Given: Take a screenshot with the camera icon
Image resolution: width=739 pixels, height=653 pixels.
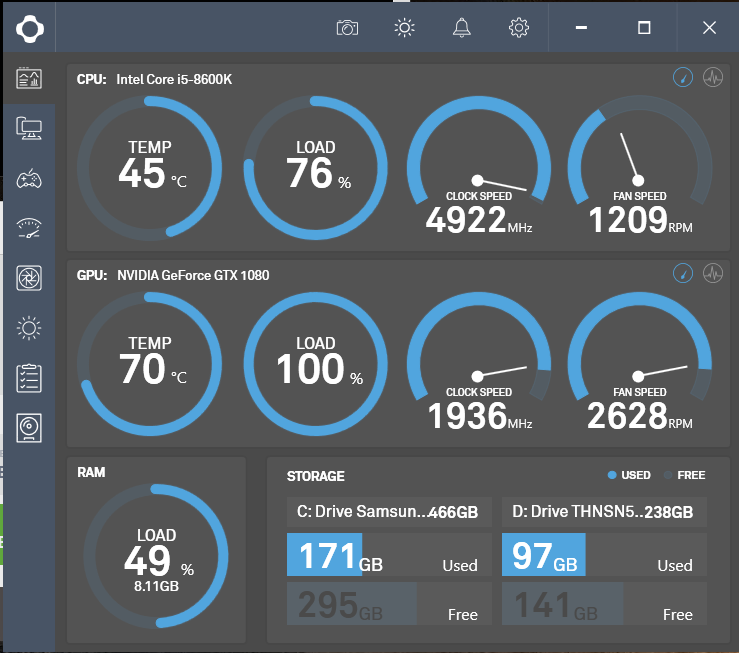Looking at the screenshot, I should (347, 28).
